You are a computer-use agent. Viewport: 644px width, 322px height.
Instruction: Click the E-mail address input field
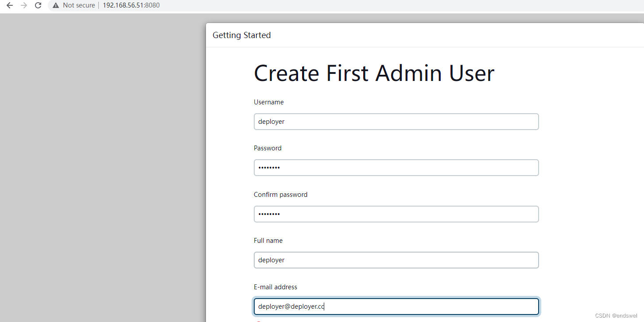396,307
